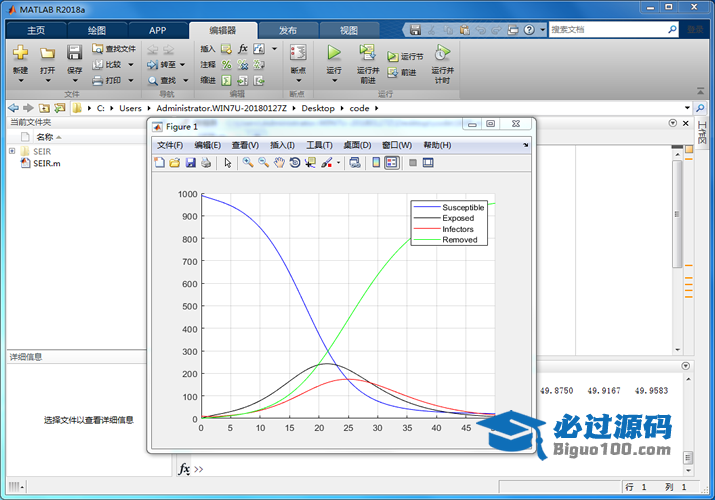Click the smart indent icon
This screenshot has width=715, height=500.
click(226, 81)
